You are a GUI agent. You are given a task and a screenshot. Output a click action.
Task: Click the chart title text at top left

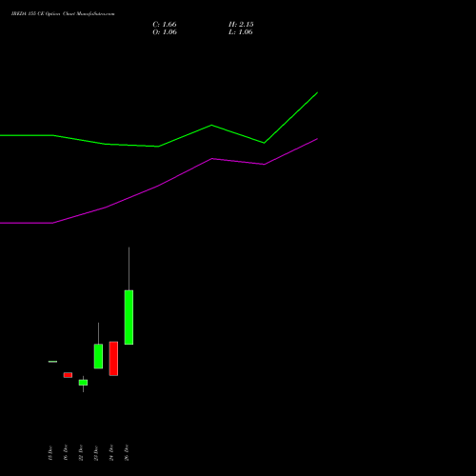(x=63, y=13)
